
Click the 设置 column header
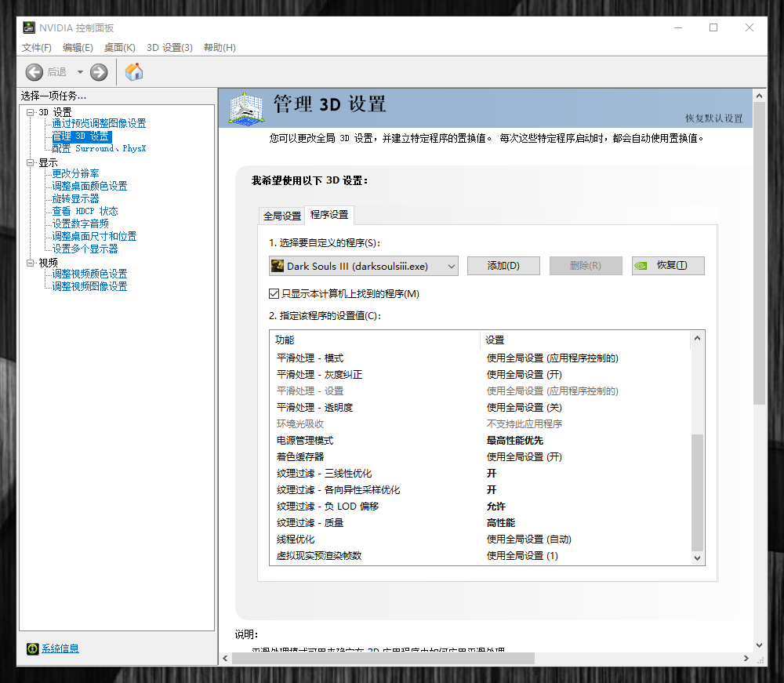[586, 340]
